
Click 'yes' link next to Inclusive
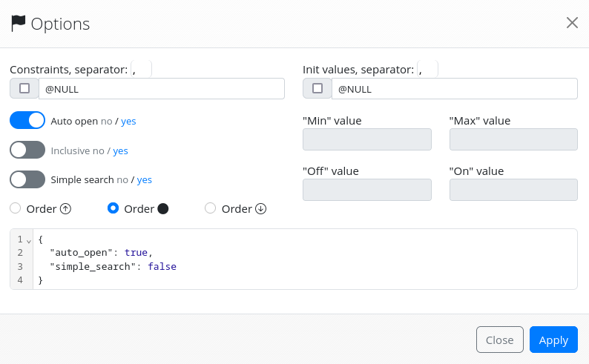[x=120, y=150]
